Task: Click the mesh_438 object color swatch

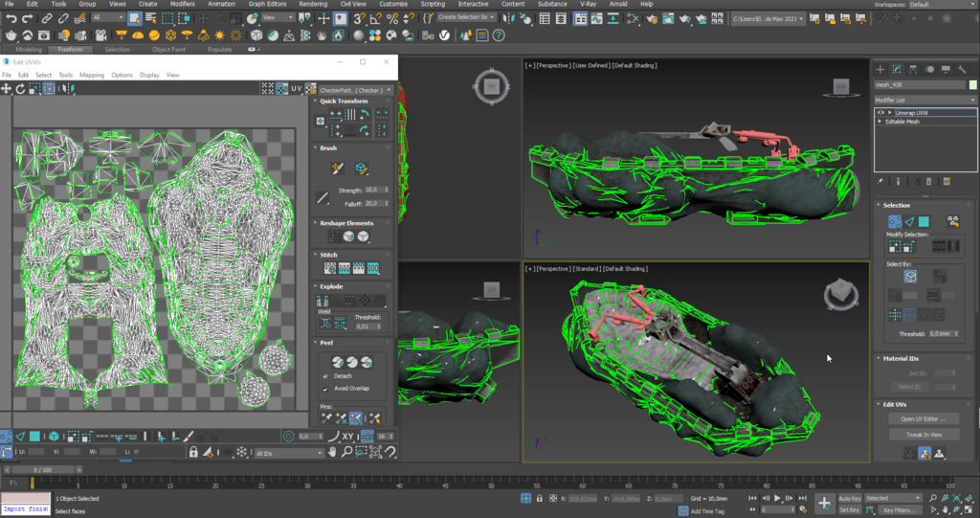Action: (972, 85)
